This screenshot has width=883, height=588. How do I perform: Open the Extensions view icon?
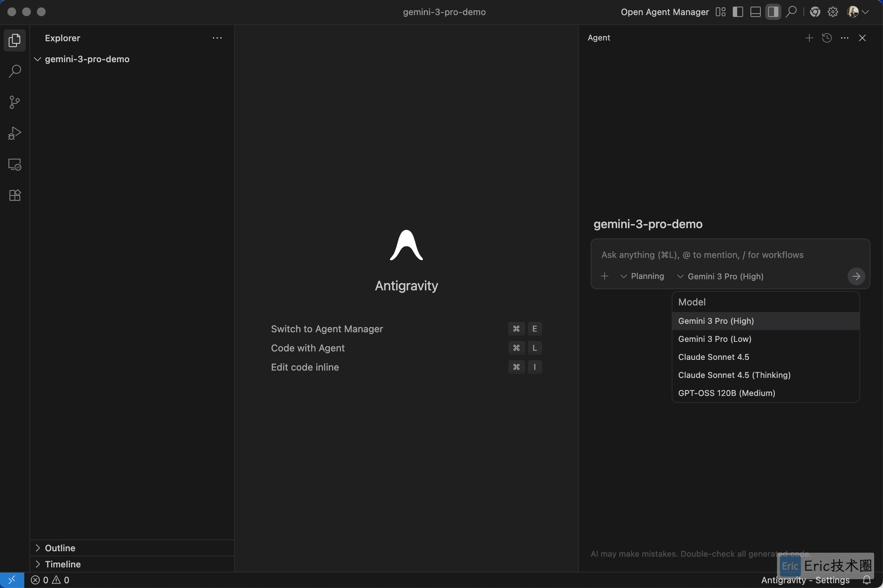(15, 195)
